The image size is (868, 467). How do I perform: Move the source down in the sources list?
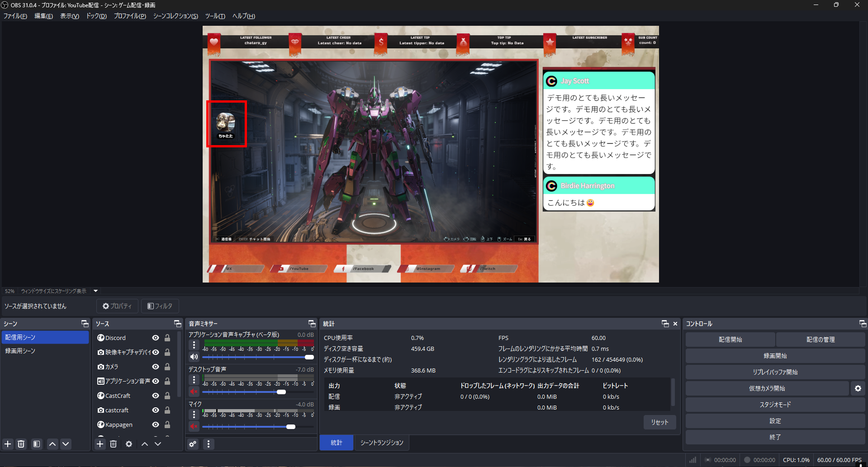point(158,444)
